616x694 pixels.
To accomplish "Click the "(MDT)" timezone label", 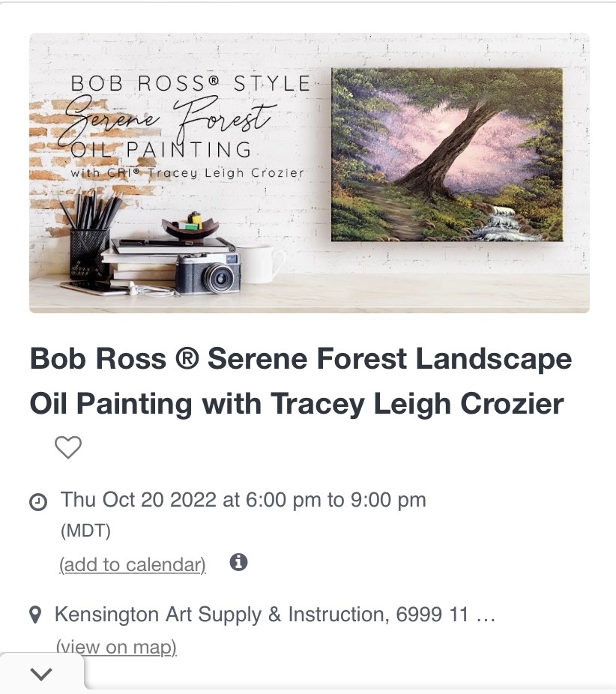I will [x=85, y=531].
